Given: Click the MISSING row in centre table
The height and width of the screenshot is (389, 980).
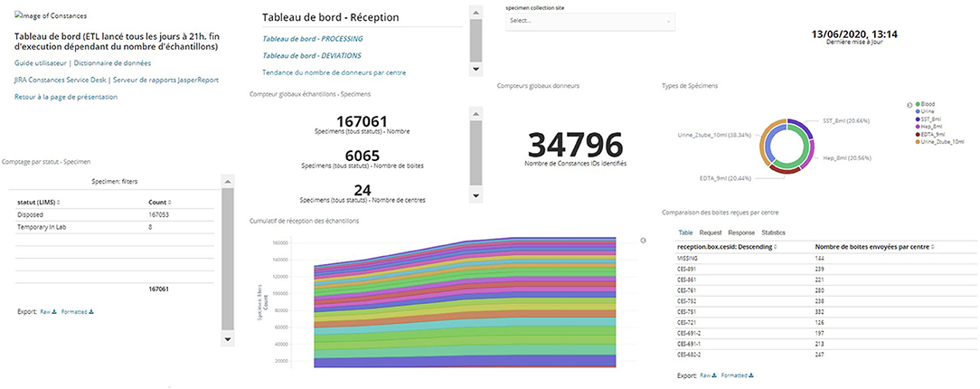Looking at the screenshot, I should tap(825, 259).
